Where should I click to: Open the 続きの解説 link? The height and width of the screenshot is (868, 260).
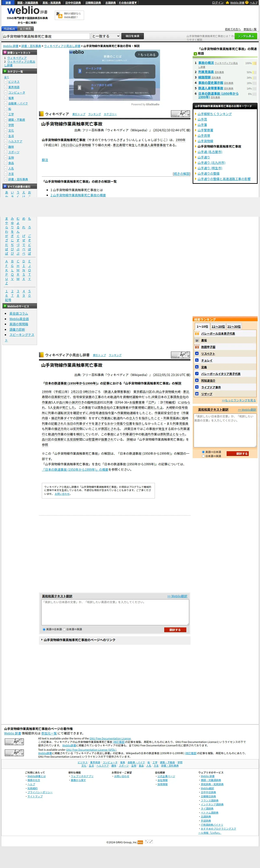182,174
